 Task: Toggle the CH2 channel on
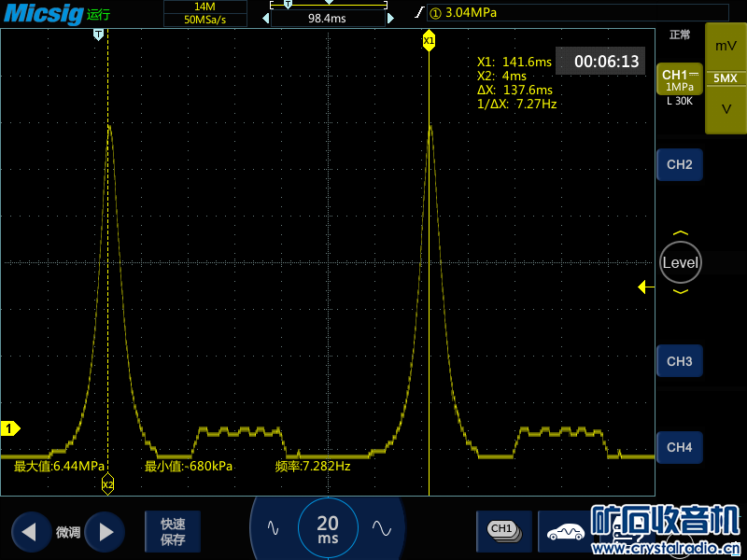point(679,164)
